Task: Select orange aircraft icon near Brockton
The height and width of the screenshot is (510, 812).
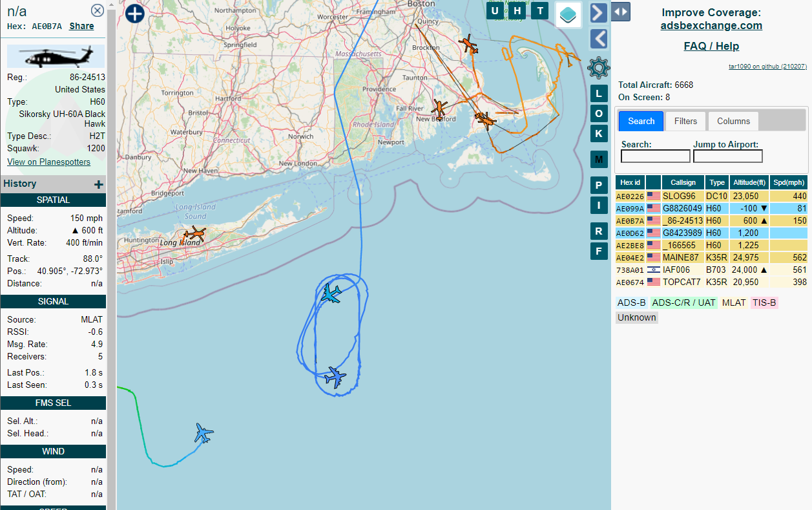Action: 469,45
